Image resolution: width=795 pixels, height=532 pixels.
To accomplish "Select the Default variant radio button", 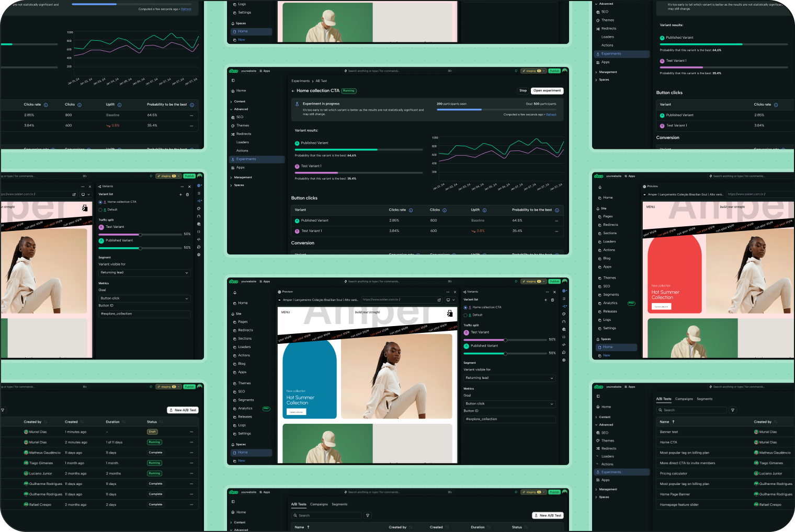I will [465, 315].
